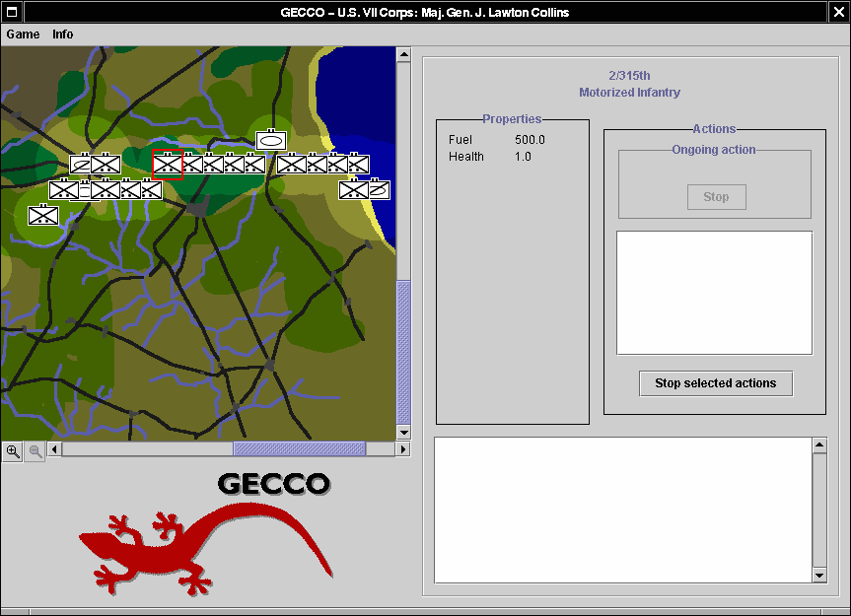Select the isolated southwestern infantry unit icon
Image resolution: width=851 pixels, height=616 pixels.
click(43, 215)
